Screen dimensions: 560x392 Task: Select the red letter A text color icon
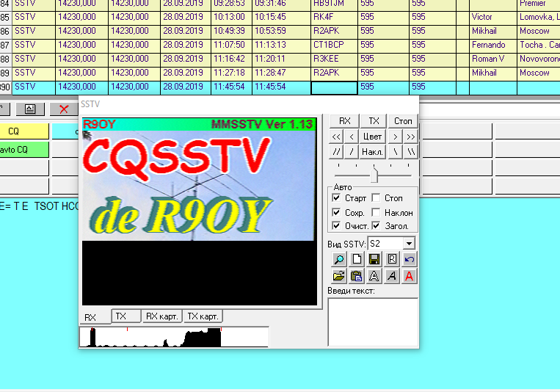[409, 276]
